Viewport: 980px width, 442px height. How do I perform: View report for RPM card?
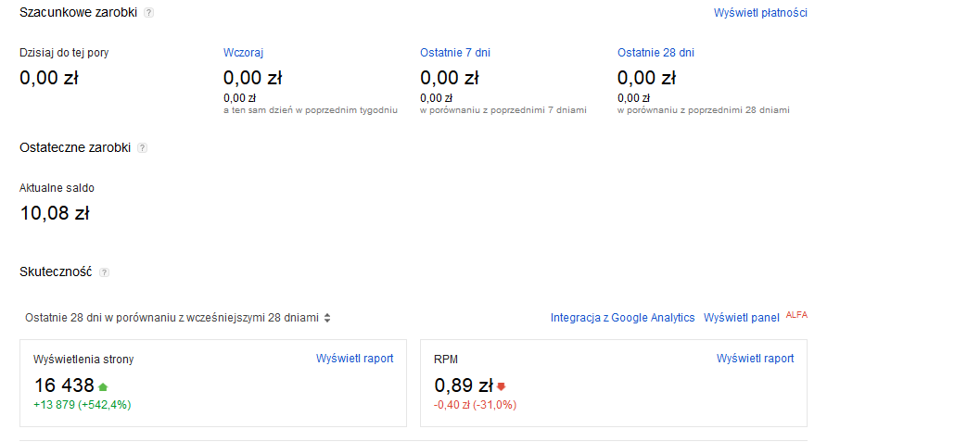click(x=755, y=359)
